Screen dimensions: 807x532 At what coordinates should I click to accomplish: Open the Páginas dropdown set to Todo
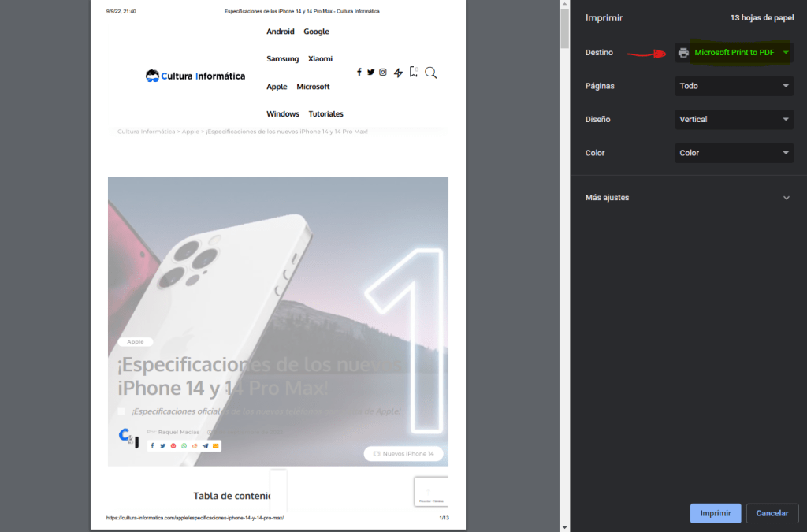point(734,85)
